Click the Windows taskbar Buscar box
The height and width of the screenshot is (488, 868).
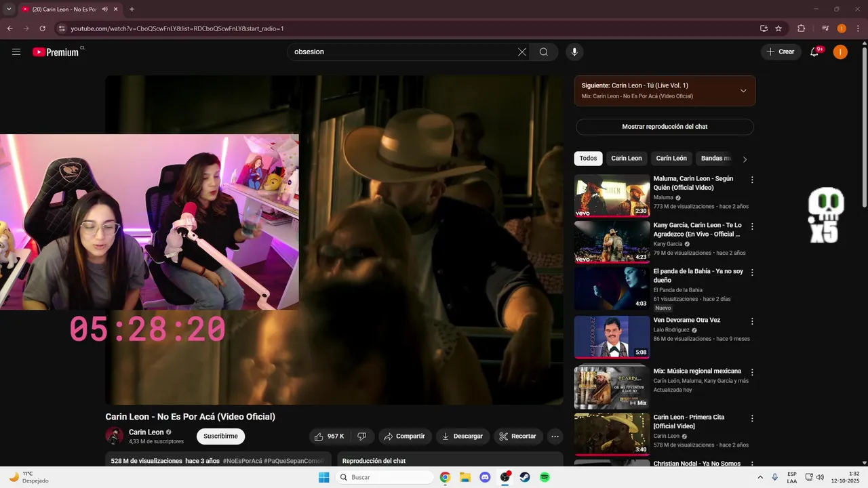coord(384,477)
